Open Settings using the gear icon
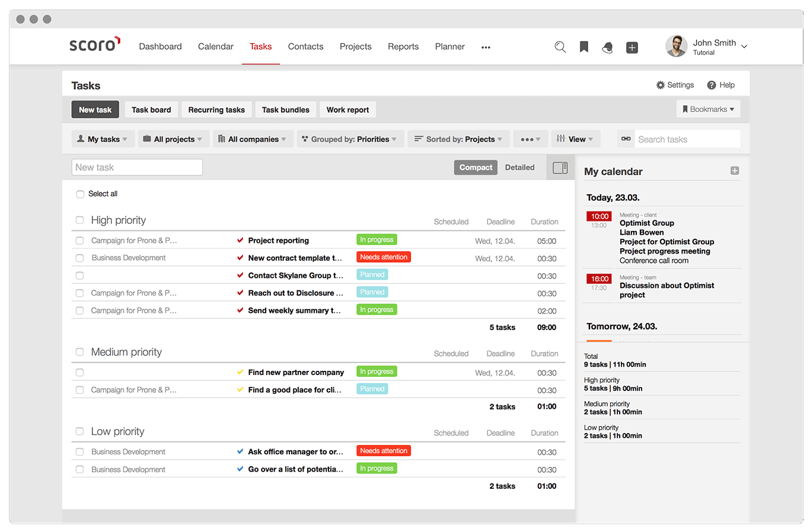Image resolution: width=810 pixels, height=532 pixels. point(659,85)
